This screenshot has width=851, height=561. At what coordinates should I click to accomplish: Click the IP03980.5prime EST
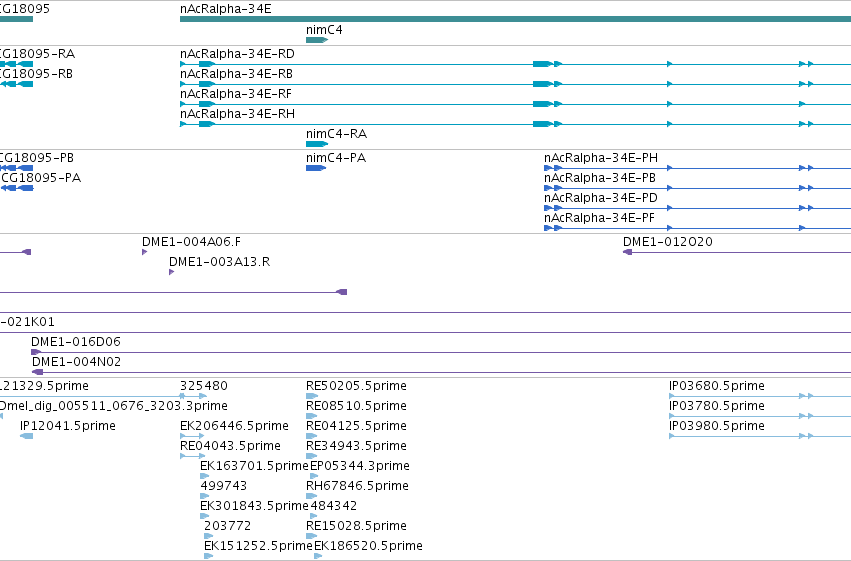coord(760,436)
